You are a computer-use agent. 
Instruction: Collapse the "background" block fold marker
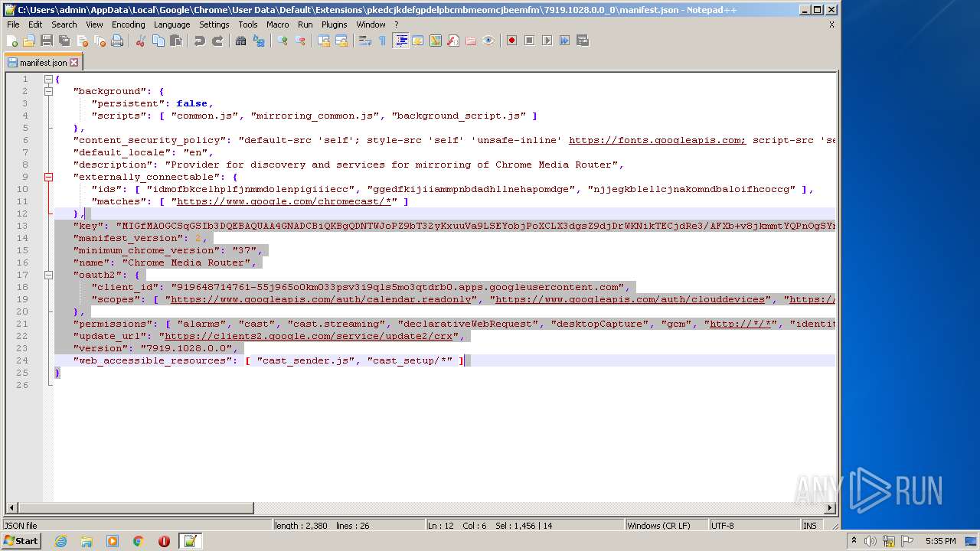coord(48,91)
